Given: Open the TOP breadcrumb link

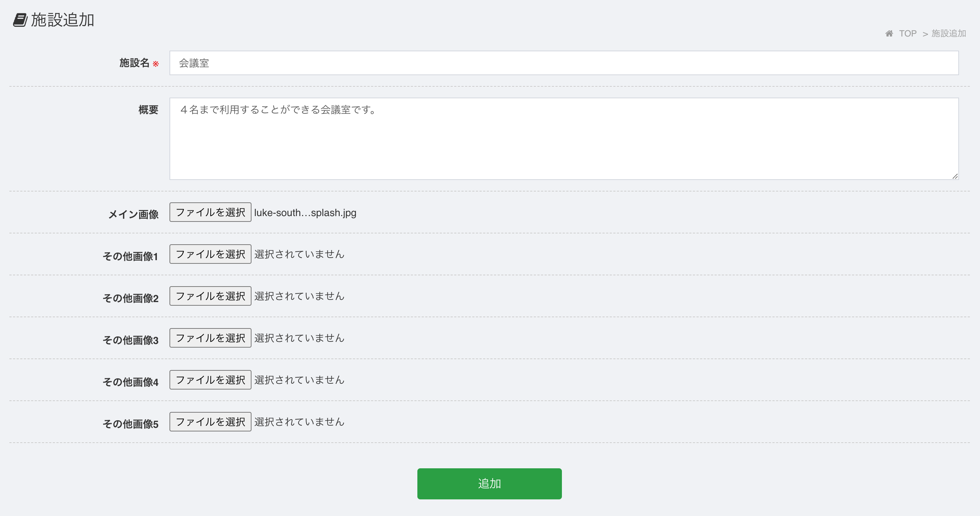Looking at the screenshot, I should point(908,34).
